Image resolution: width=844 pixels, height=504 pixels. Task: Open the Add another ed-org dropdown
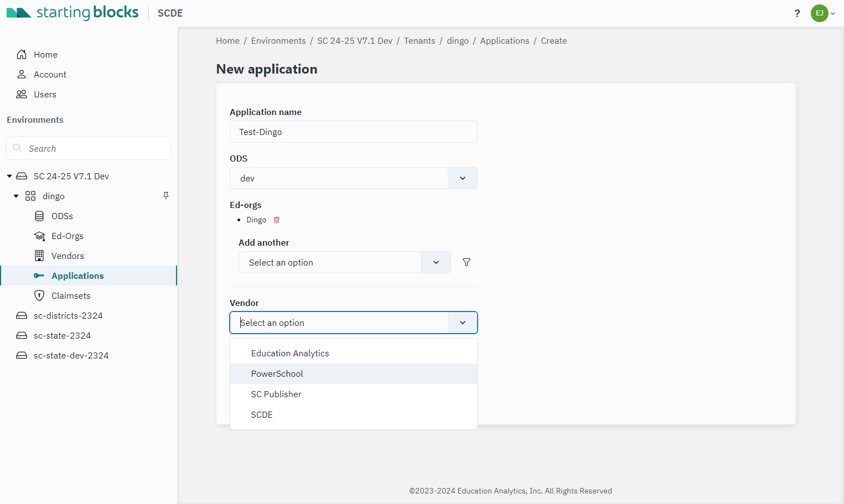(x=436, y=262)
